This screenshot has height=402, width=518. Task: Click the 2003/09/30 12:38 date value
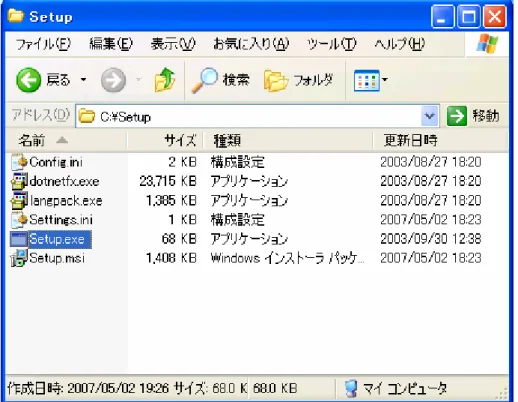pos(431,239)
